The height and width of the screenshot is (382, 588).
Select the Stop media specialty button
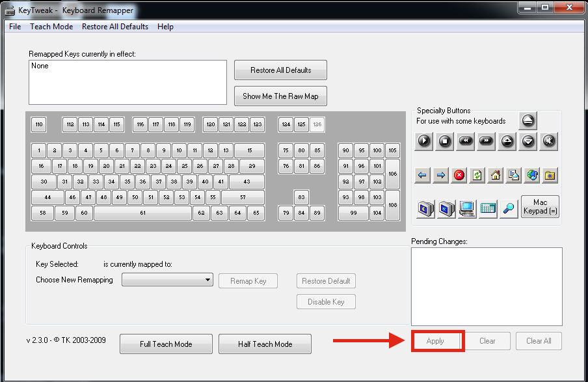click(x=445, y=141)
